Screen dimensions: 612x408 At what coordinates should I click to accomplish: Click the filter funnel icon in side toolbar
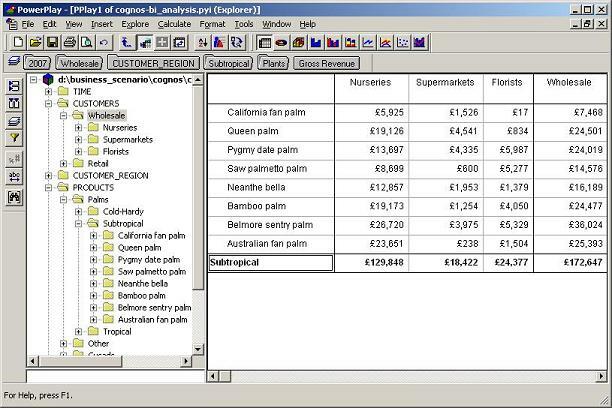14,137
